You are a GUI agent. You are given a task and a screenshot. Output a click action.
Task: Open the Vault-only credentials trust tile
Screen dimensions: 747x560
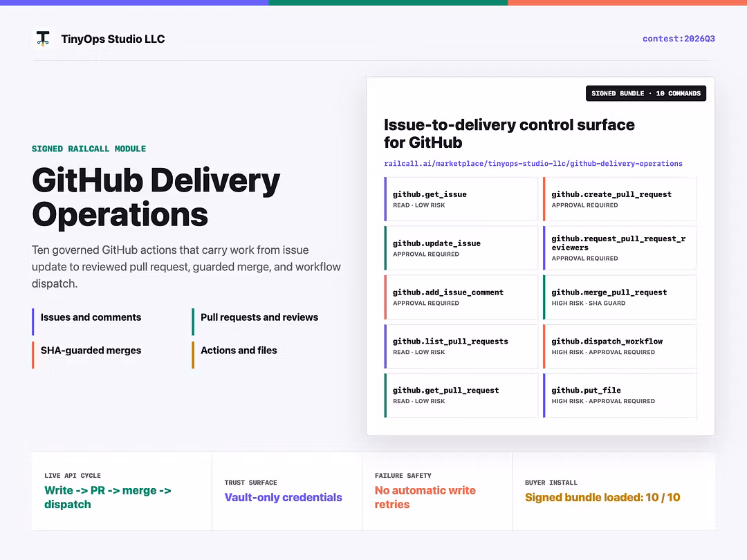pyautogui.click(x=287, y=491)
